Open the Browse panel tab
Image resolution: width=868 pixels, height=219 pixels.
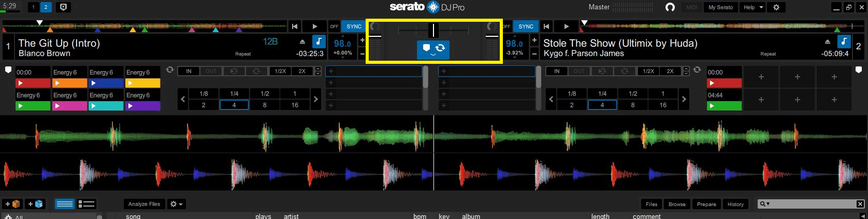677,204
